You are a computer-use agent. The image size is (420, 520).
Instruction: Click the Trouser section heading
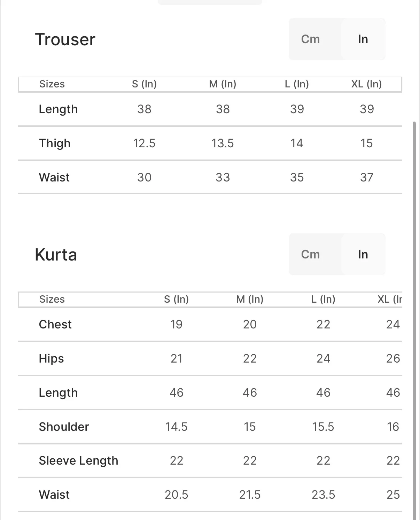coord(65,39)
